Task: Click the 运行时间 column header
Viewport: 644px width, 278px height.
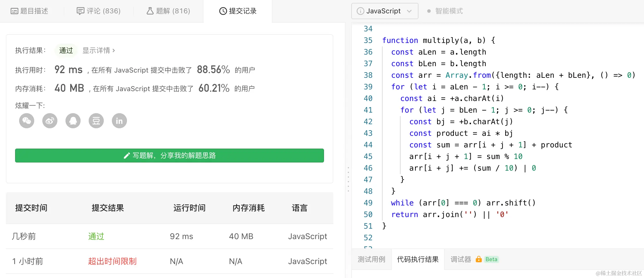Action: tap(190, 208)
